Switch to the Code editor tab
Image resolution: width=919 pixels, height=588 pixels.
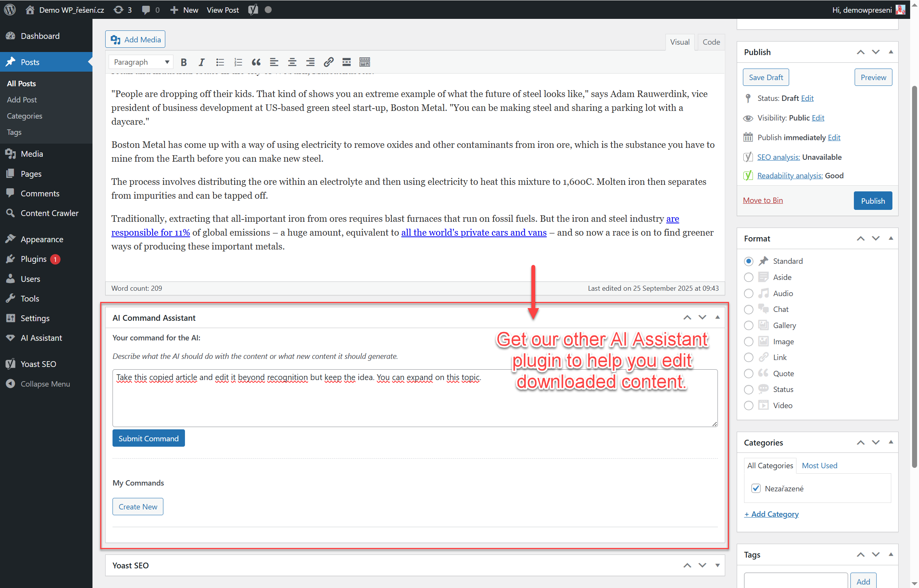point(711,42)
